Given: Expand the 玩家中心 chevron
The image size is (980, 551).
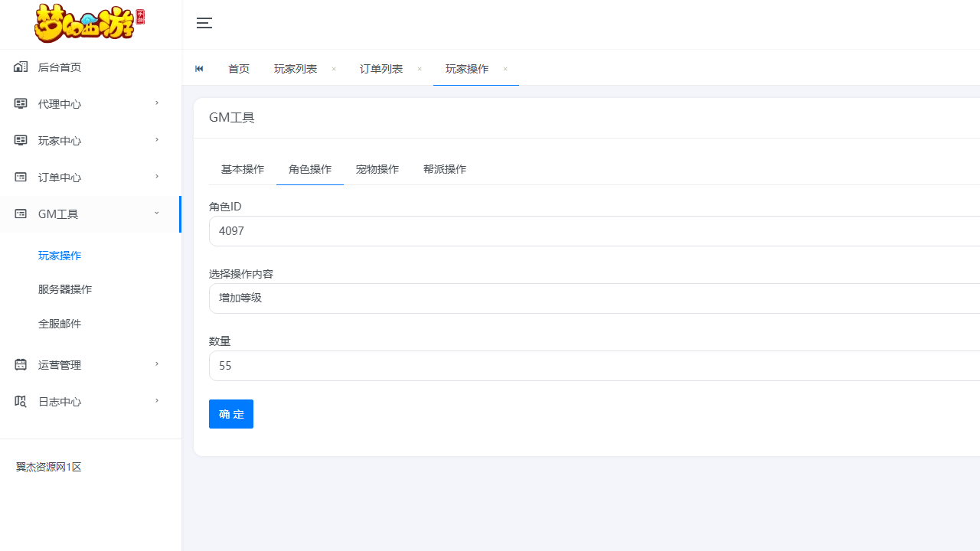Looking at the screenshot, I should click(156, 140).
